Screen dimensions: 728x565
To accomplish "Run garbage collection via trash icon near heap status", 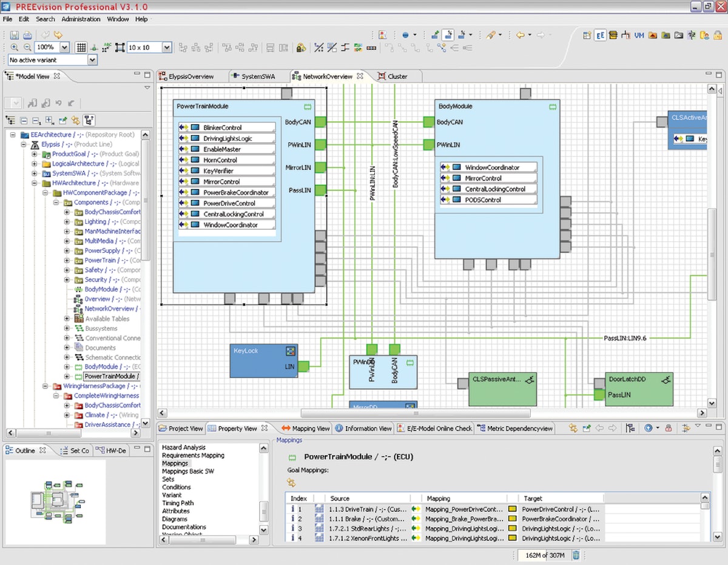I will point(575,555).
